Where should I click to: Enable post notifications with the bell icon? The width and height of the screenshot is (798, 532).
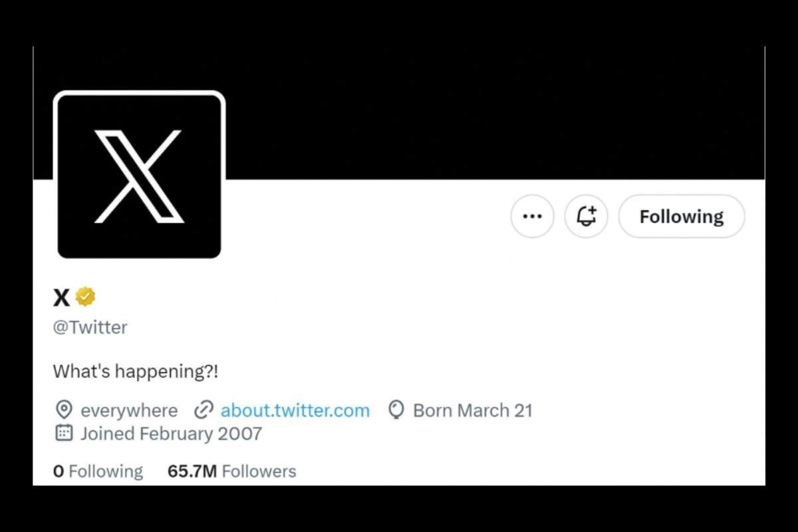point(586,216)
